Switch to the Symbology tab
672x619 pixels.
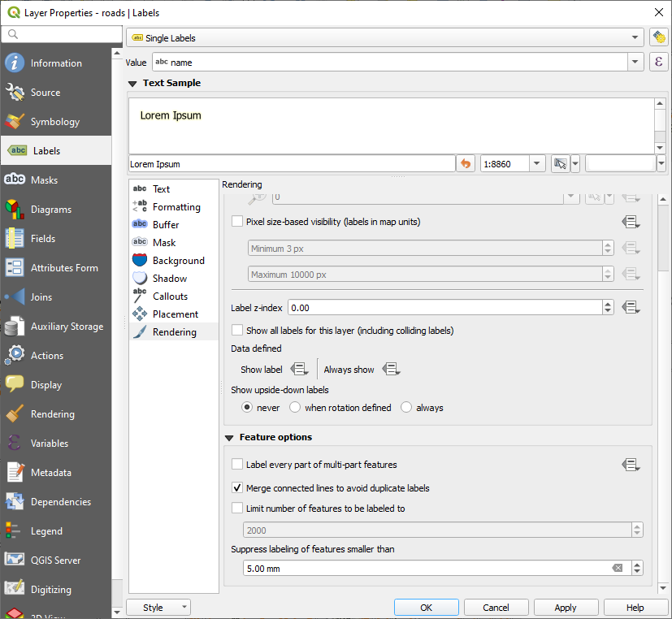55,122
